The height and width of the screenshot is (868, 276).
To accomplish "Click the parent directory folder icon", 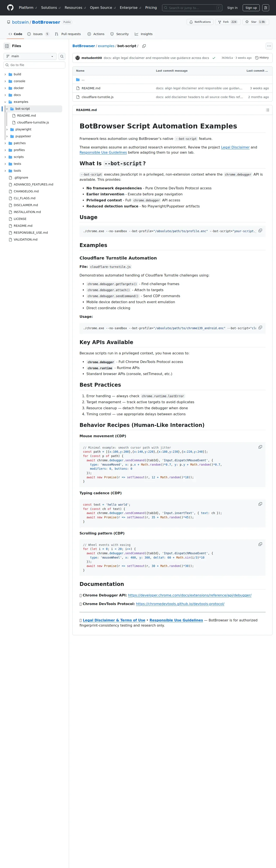I will (x=78, y=80).
